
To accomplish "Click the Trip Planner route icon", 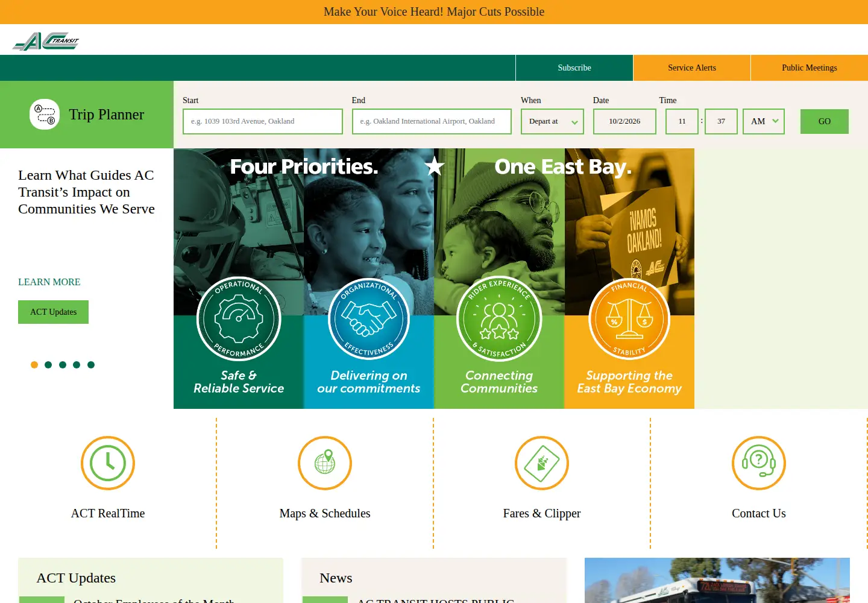I will tap(45, 114).
